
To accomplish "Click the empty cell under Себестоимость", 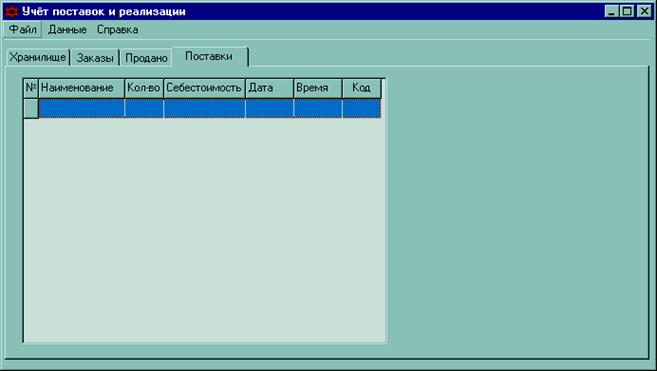I will click(x=204, y=108).
